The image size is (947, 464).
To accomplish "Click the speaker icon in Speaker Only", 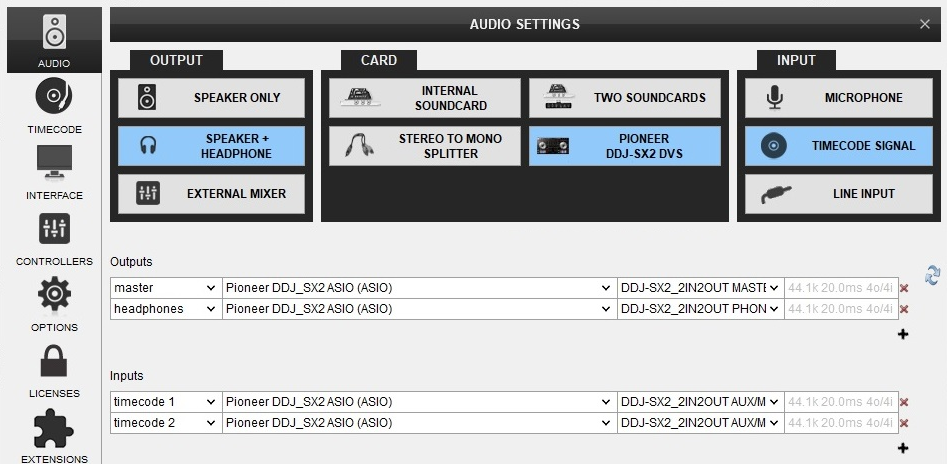I will pyautogui.click(x=147, y=97).
